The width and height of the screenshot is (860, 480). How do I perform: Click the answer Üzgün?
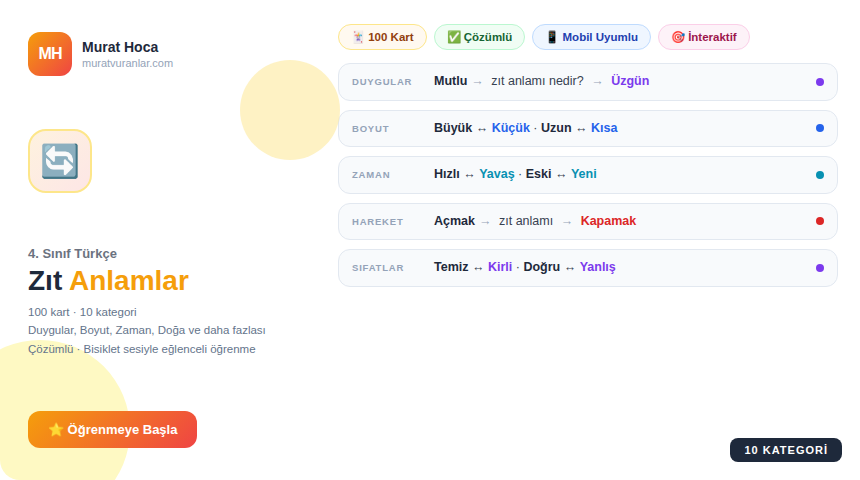pos(630,81)
